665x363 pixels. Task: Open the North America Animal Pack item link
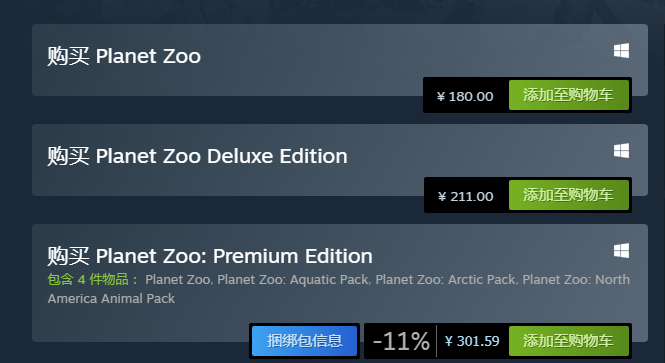pos(338,289)
